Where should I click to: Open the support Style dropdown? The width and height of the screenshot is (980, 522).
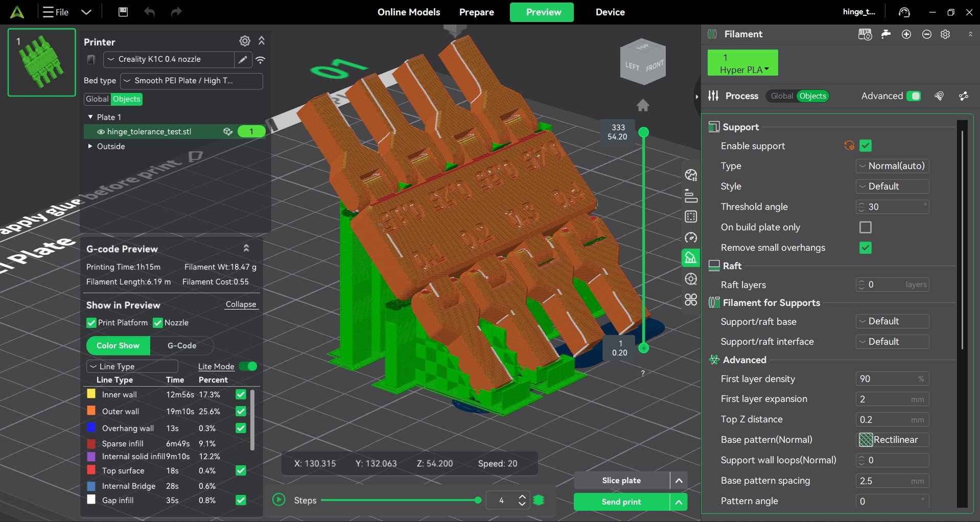892,186
